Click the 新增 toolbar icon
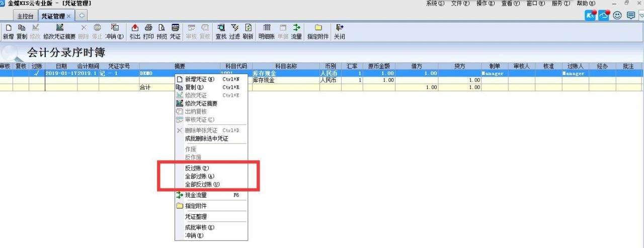The image size is (644, 248). point(8,27)
